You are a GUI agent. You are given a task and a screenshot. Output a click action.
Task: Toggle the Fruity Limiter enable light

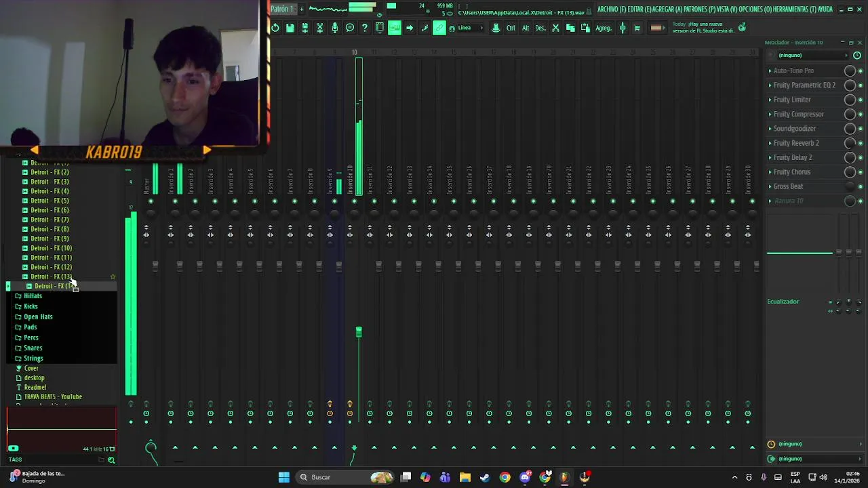tap(861, 100)
